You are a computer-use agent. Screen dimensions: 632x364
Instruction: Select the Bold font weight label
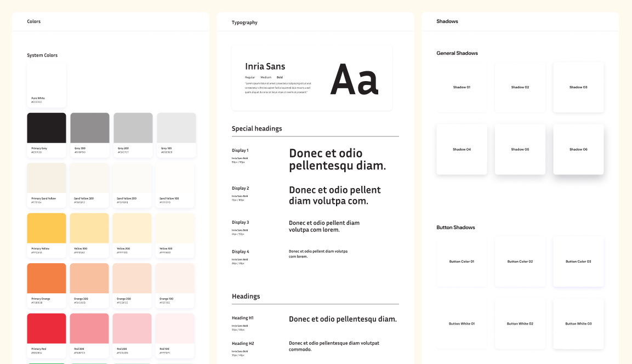coord(280,77)
